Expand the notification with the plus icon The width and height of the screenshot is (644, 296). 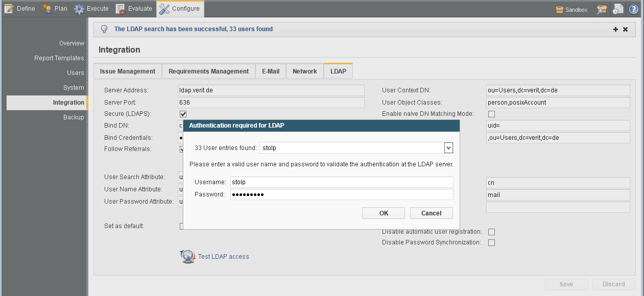coord(615,30)
